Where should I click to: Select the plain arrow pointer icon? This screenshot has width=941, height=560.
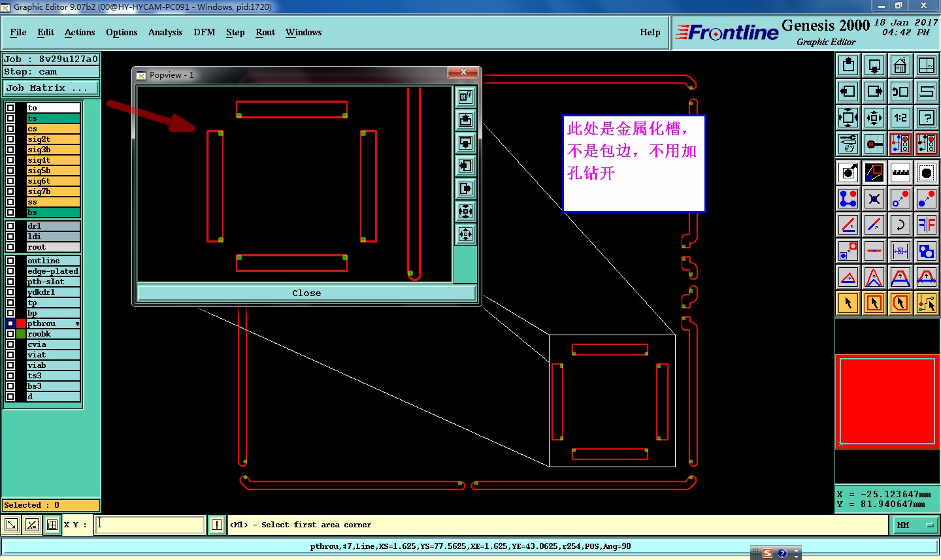click(848, 303)
